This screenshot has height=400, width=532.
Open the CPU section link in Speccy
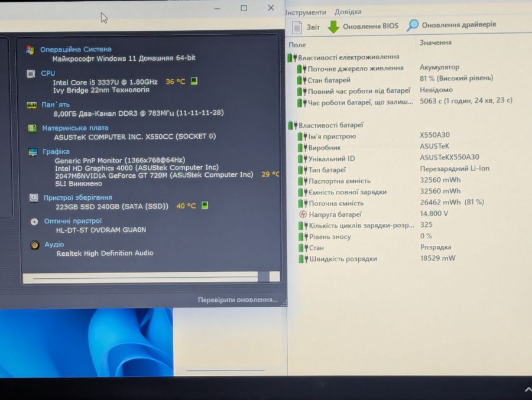click(x=48, y=73)
